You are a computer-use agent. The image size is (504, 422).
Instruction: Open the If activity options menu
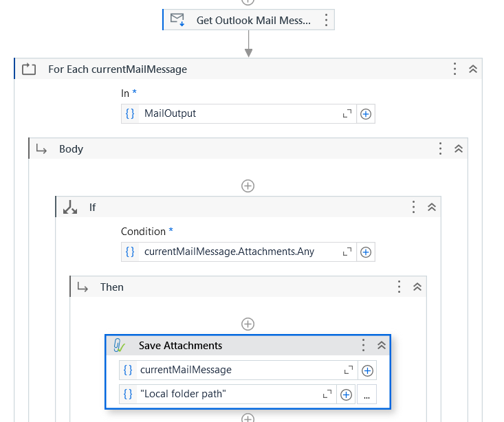(413, 207)
